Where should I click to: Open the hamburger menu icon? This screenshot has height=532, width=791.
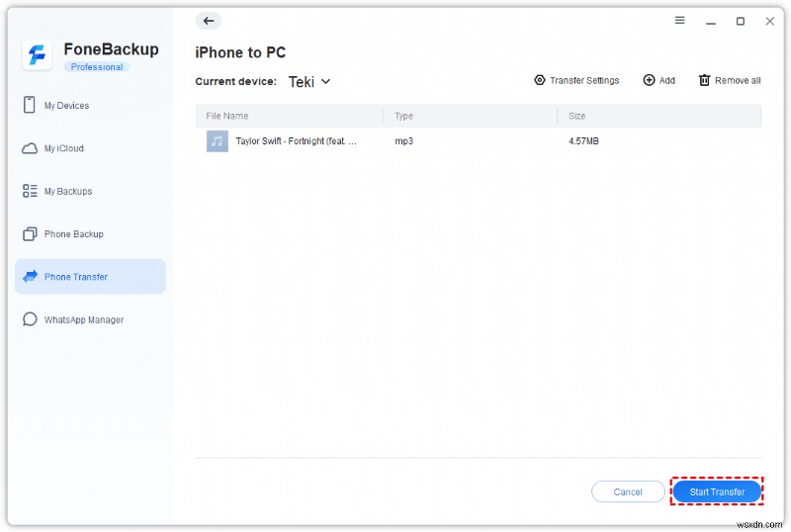[x=679, y=20]
